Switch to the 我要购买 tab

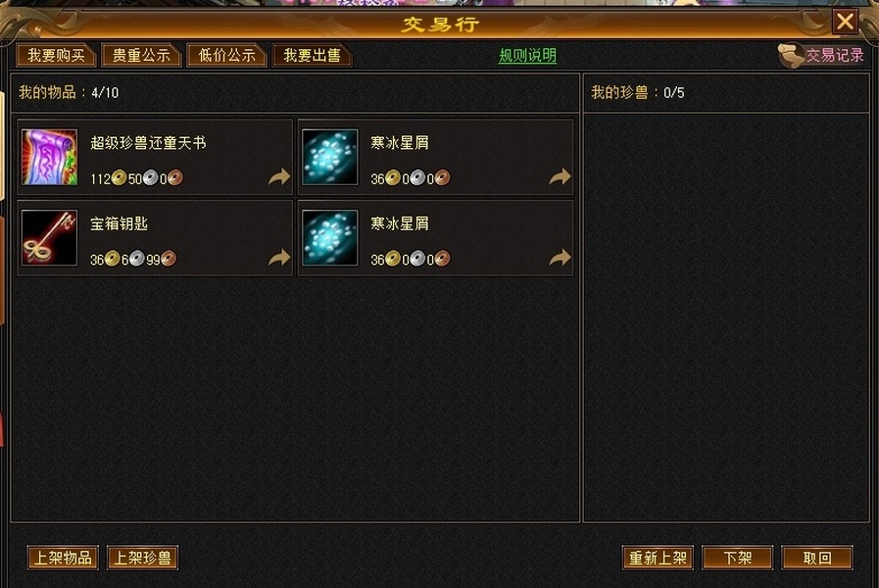pyautogui.click(x=57, y=55)
